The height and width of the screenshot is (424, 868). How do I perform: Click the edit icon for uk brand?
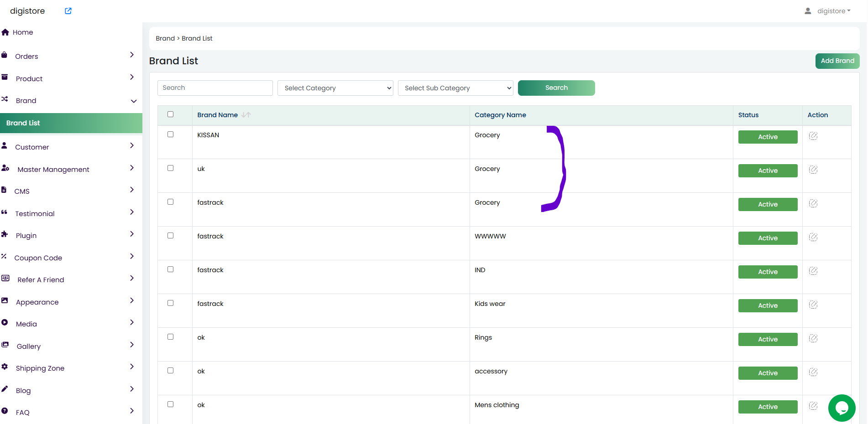coord(813,170)
